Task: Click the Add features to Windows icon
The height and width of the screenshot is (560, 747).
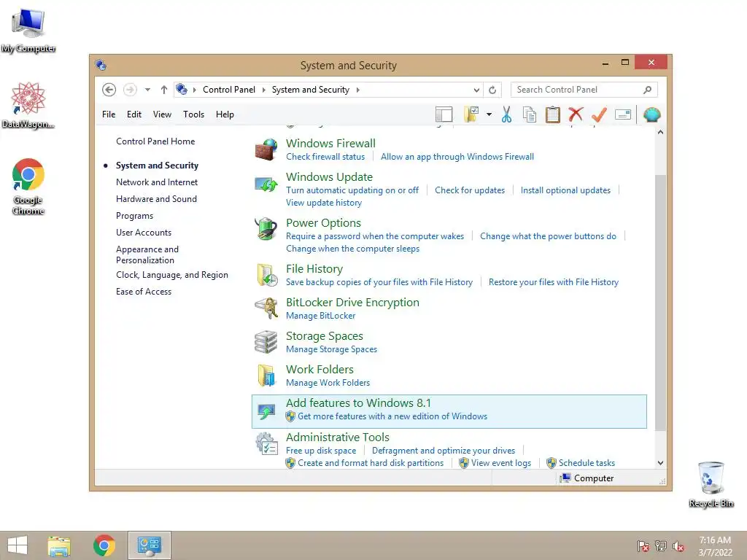Action: pyautogui.click(x=266, y=411)
